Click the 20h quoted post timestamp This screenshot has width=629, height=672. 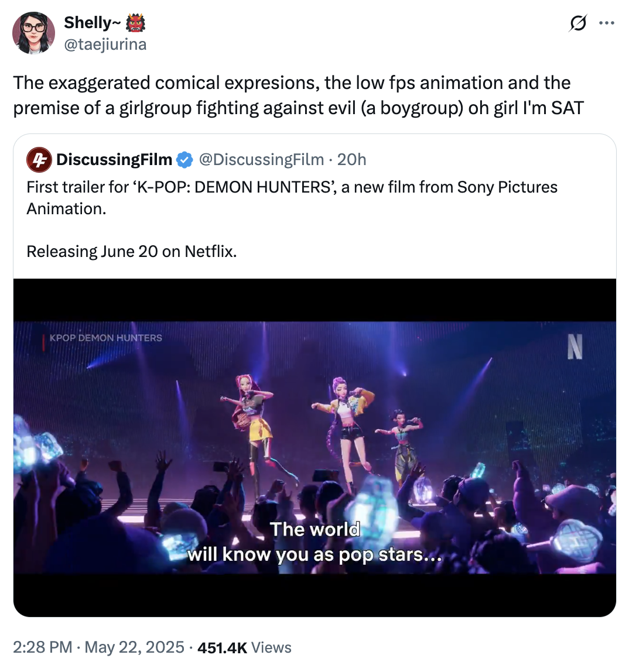coord(352,160)
